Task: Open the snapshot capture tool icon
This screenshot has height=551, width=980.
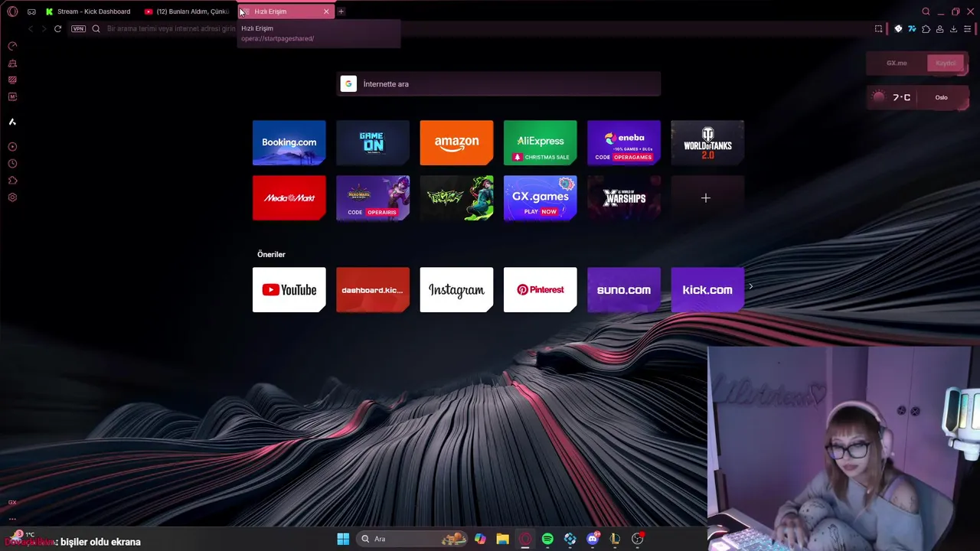Action: point(878,29)
